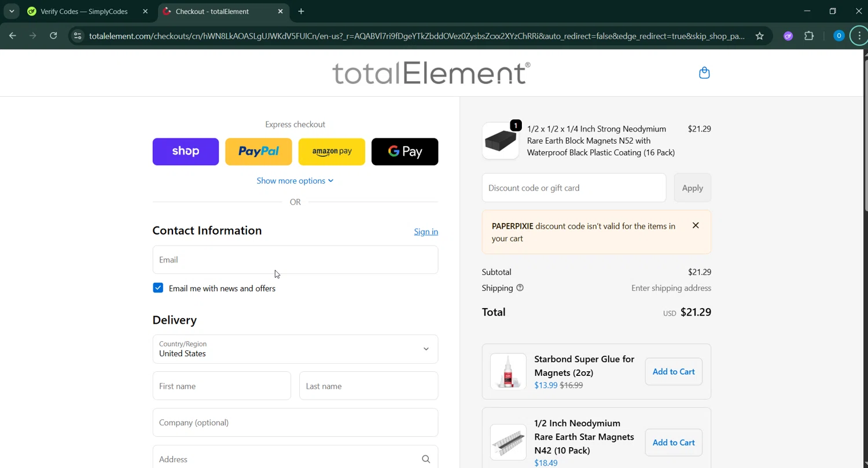Open the Country/Region dropdown

pos(295,349)
